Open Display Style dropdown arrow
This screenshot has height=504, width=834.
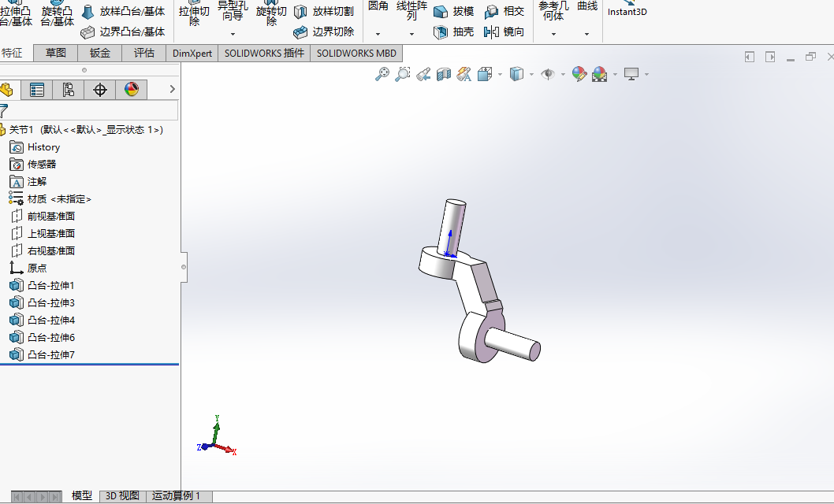point(531,74)
